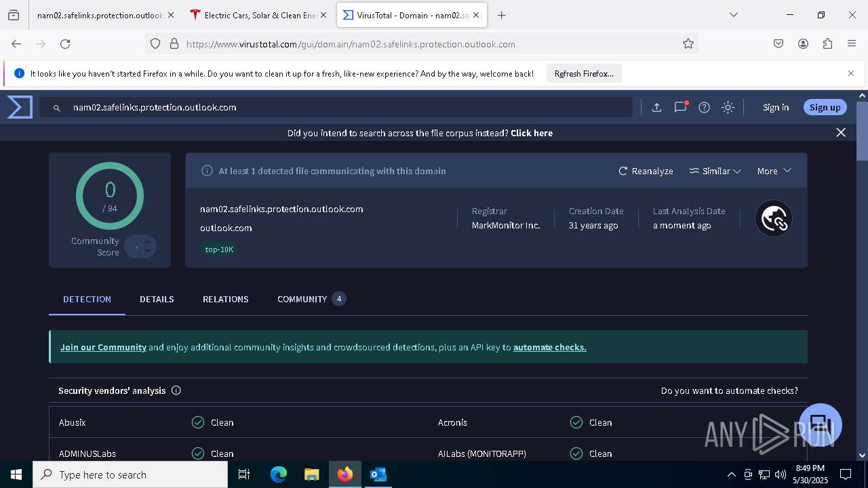Show hidden system tray icons

pos(731,474)
